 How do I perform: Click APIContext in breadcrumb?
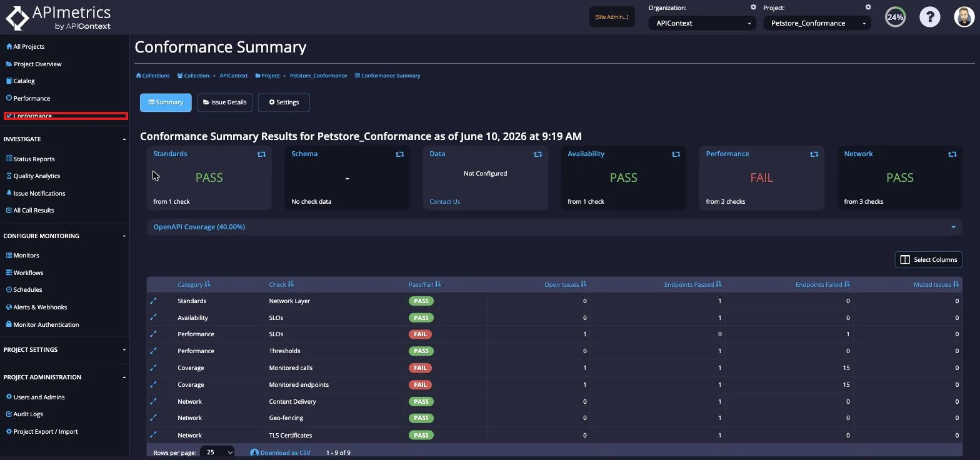(234, 76)
